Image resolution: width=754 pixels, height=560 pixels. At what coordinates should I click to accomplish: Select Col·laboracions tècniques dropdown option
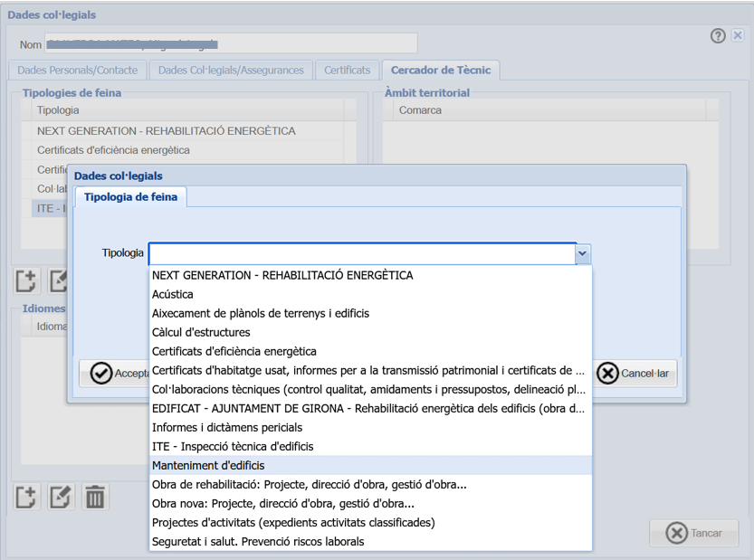coord(371,389)
